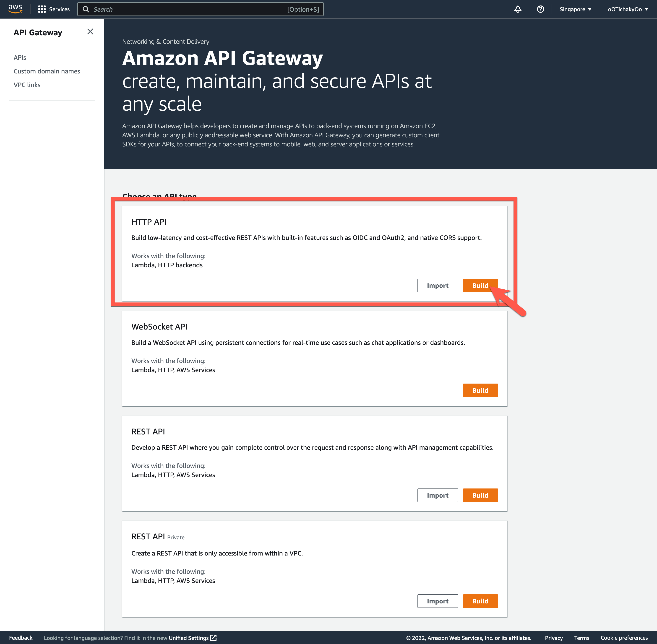Viewport: 657px width, 644px height.
Task: Open the Singapore region selector
Action: click(x=575, y=9)
